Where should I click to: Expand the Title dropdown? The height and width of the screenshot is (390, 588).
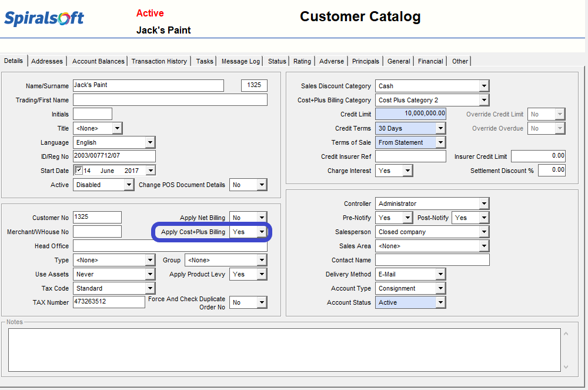[117, 128]
